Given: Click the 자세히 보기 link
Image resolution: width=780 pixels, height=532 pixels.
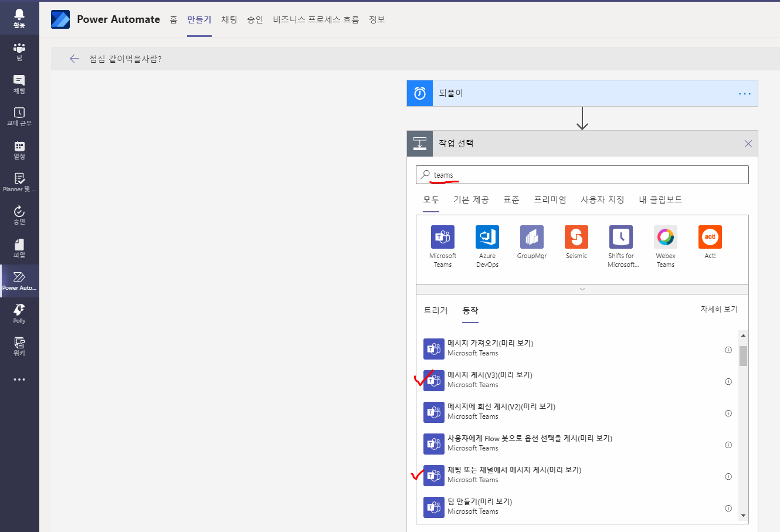Looking at the screenshot, I should click(719, 309).
